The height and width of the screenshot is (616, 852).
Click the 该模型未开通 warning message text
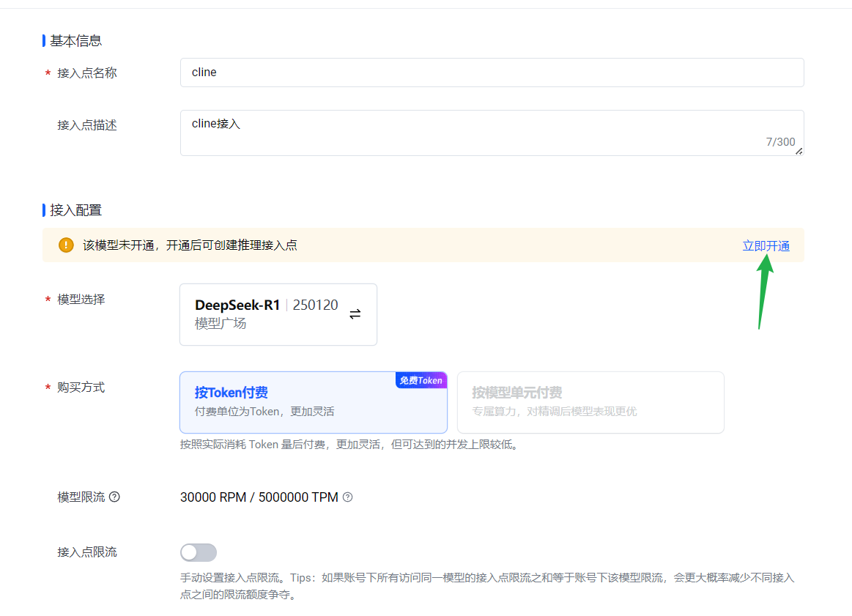(x=190, y=245)
